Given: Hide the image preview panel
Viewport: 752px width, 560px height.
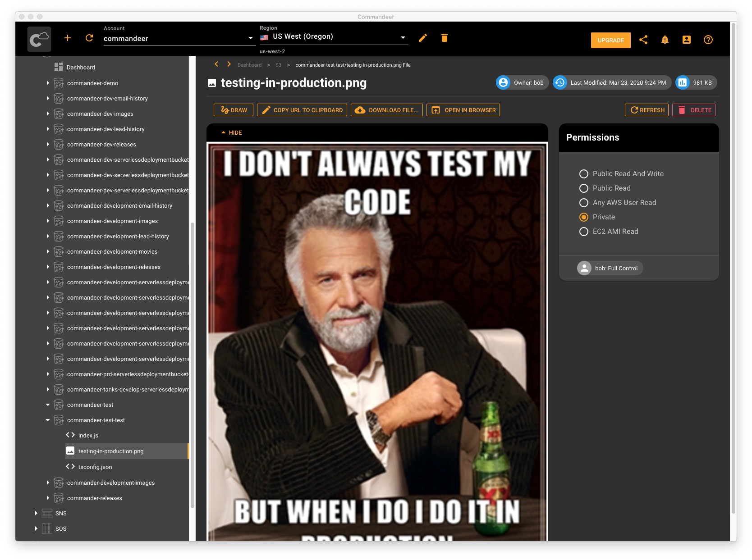Looking at the screenshot, I should pyautogui.click(x=231, y=132).
